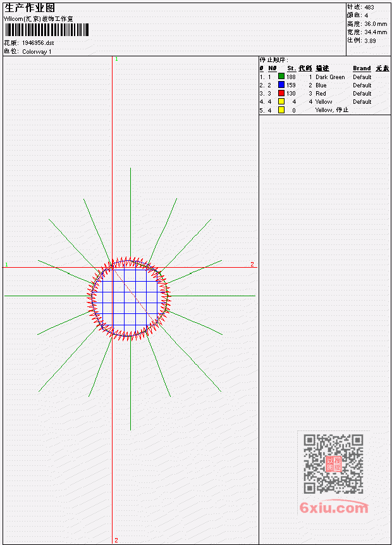Click Default brand in the Red row
The height and width of the screenshot is (545, 392).
pos(362,94)
